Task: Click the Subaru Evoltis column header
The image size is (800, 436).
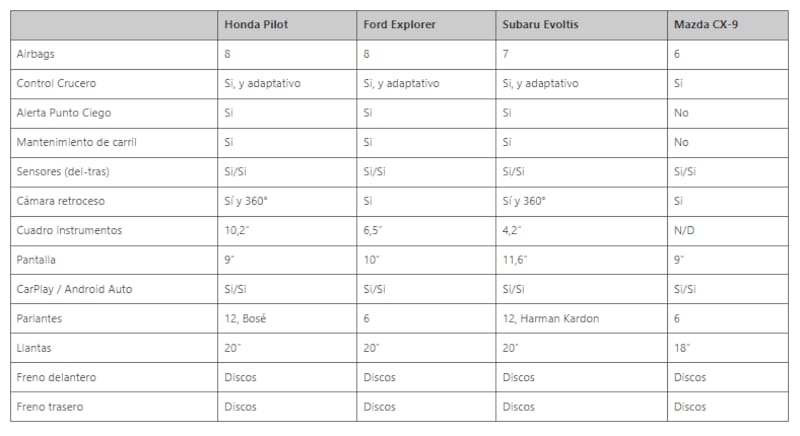Action: click(x=541, y=25)
